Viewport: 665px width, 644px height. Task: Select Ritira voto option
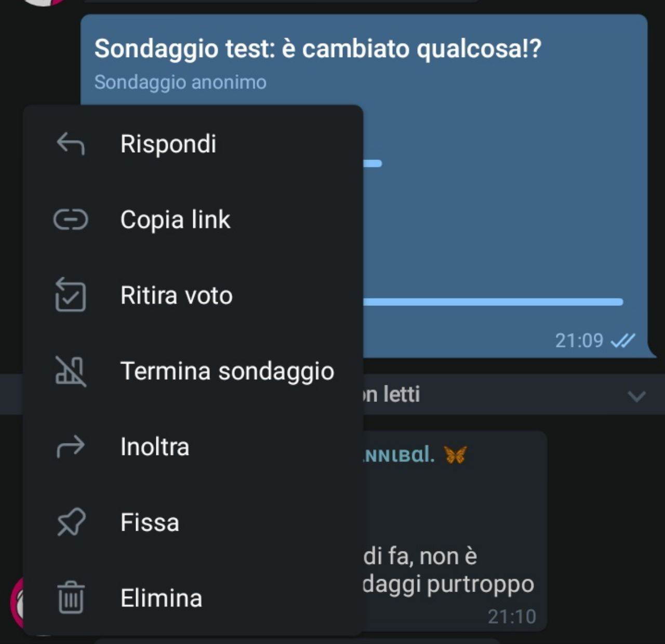193,295
